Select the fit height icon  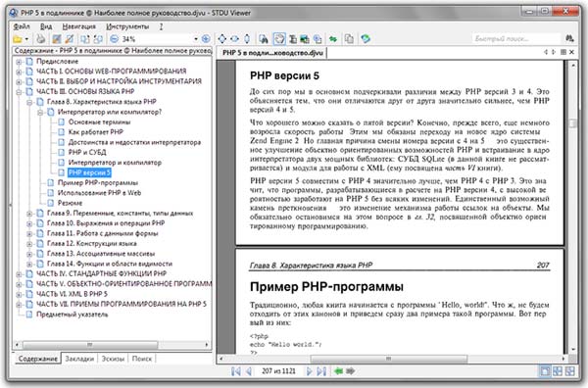click(x=247, y=38)
